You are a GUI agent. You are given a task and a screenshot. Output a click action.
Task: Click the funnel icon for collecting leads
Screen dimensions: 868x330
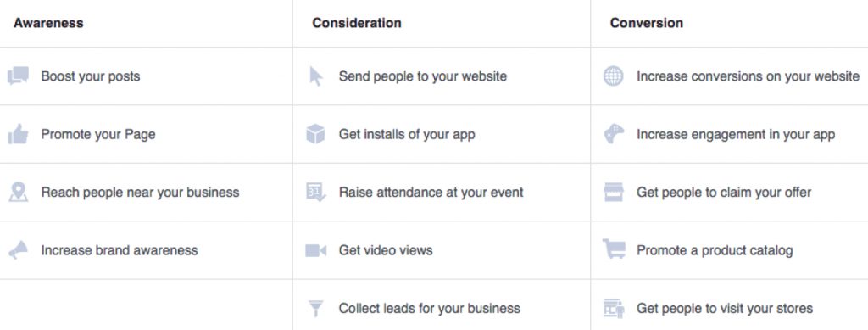[x=315, y=309]
